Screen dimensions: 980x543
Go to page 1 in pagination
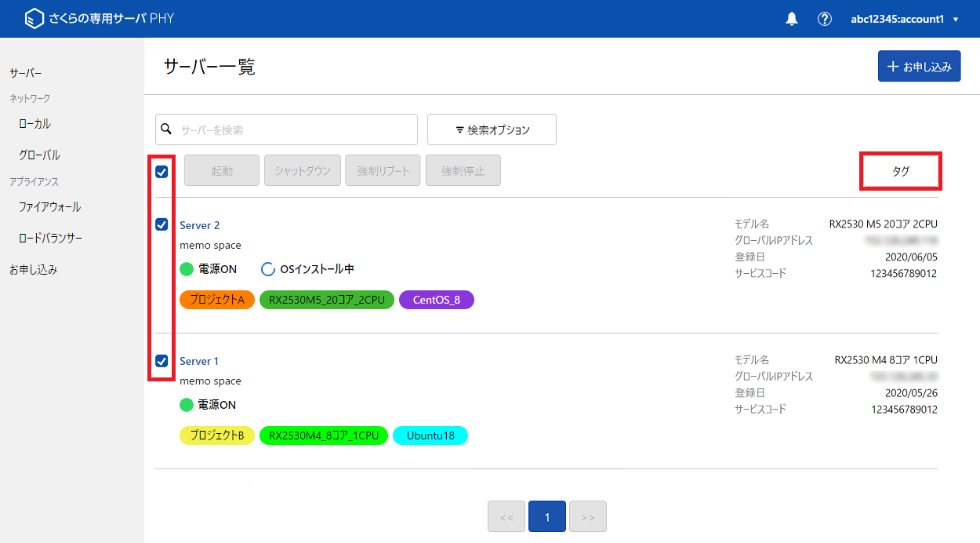[547, 517]
